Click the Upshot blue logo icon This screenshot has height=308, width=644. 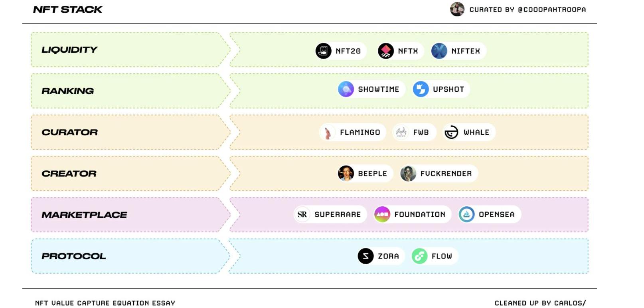tap(421, 89)
